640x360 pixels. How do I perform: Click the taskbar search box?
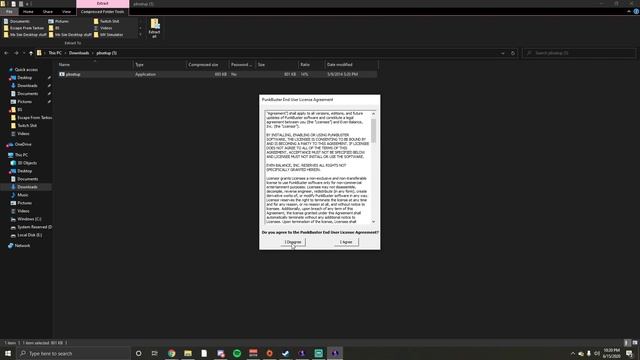pyautogui.click(x=73, y=353)
